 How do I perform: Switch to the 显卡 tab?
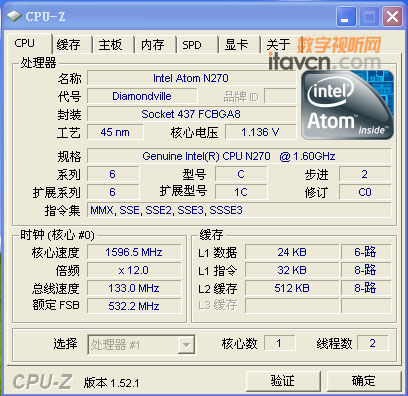(236, 44)
